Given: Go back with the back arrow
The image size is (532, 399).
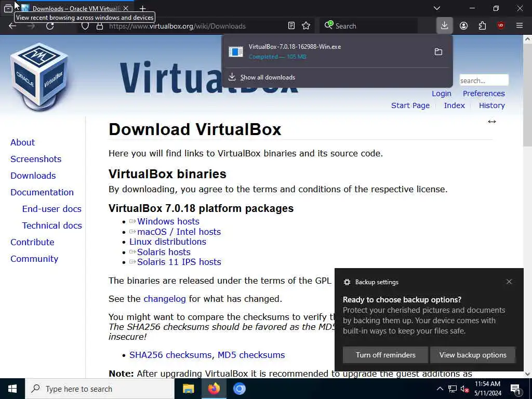Looking at the screenshot, I should point(12,26).
